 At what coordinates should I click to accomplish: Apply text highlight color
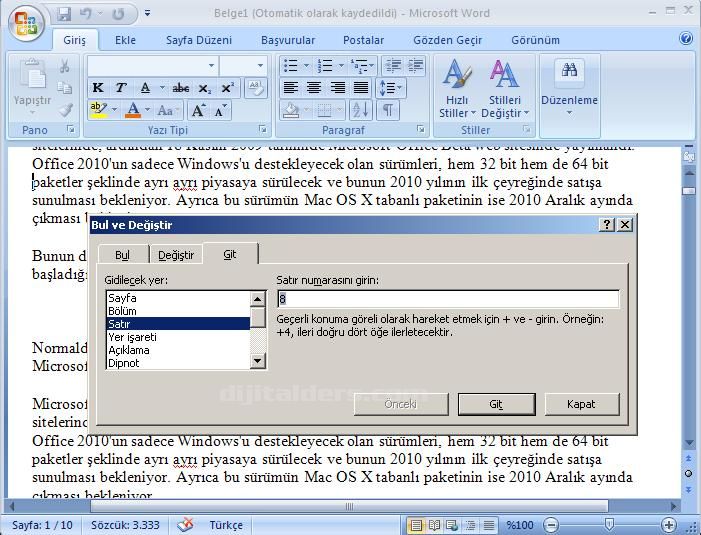[x=98, y=110]
